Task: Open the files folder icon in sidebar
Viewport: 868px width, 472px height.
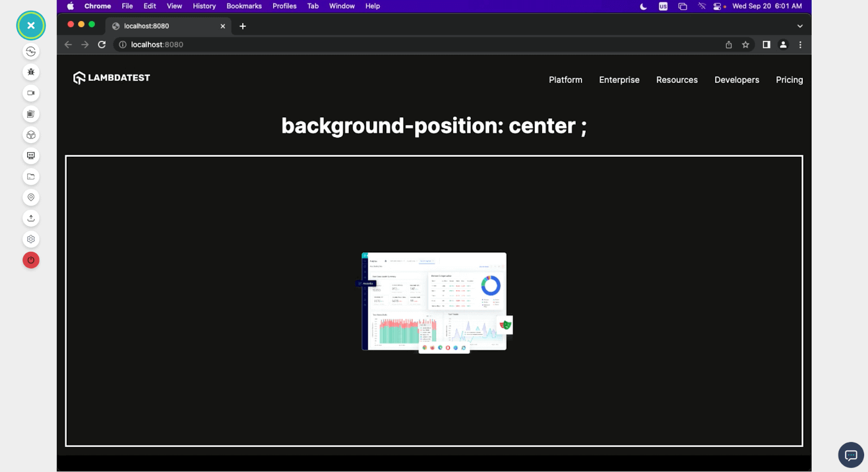Action: point(31,177)
